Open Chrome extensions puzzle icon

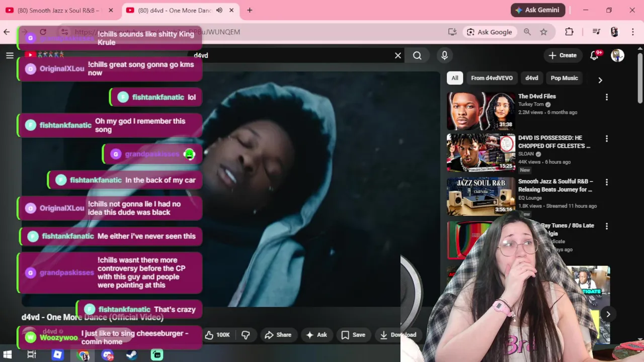tap(569, 32)
